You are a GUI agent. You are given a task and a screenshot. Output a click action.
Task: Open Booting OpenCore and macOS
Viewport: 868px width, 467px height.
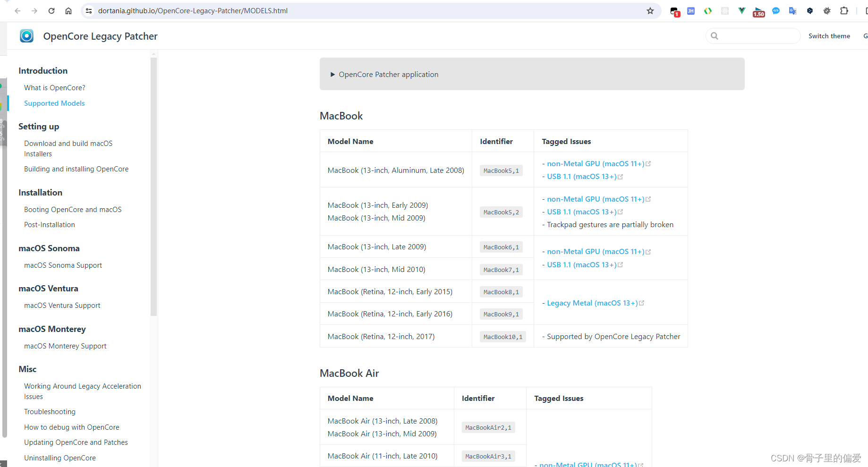click(x=73, y=210)
